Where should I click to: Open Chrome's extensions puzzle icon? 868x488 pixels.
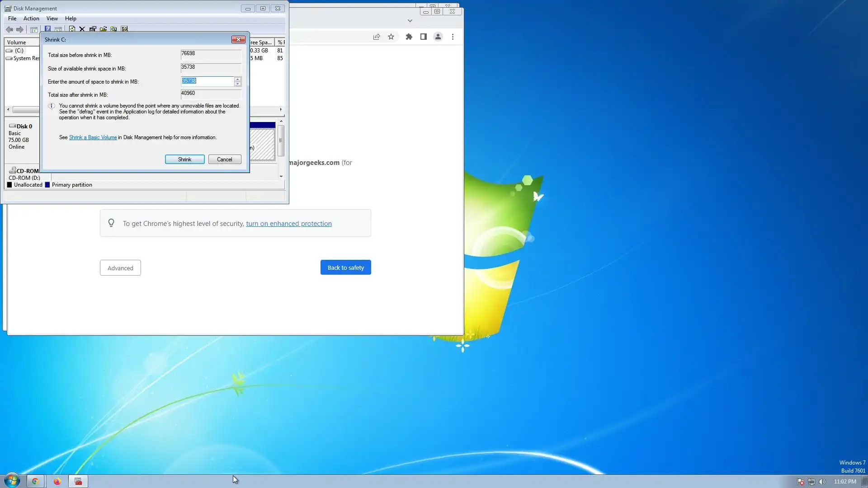(x=409, y=37)
